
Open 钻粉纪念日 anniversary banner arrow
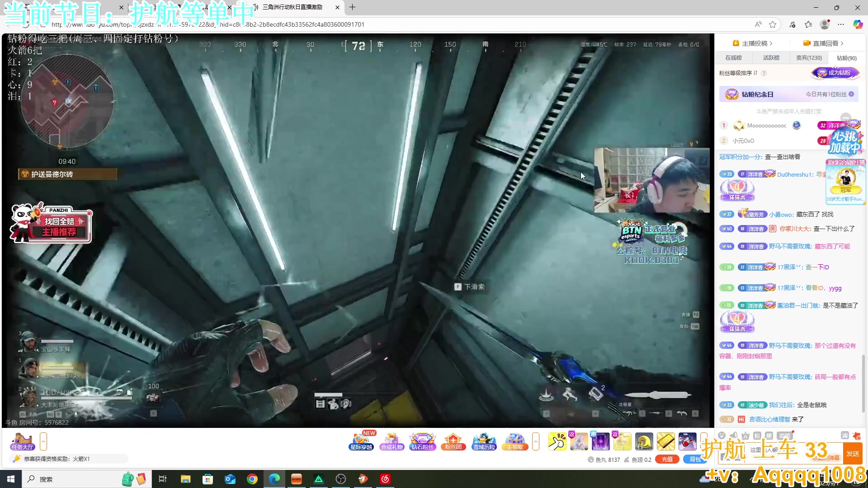[x=851, y=94]
